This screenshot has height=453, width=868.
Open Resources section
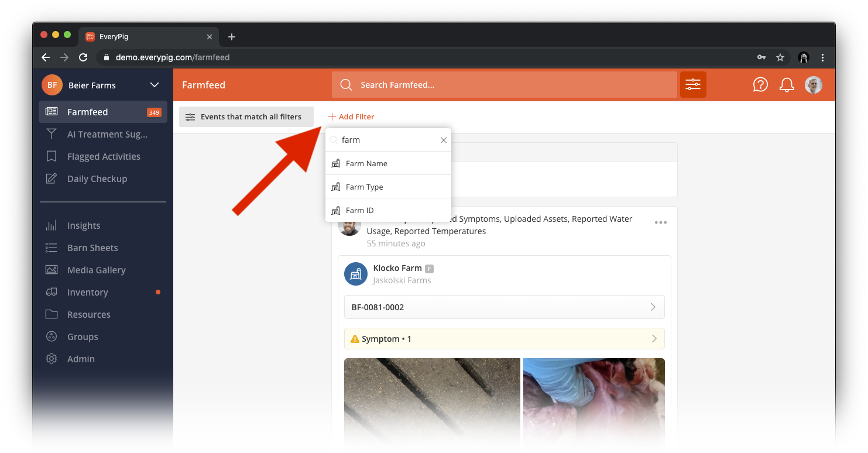click(103, 314)
